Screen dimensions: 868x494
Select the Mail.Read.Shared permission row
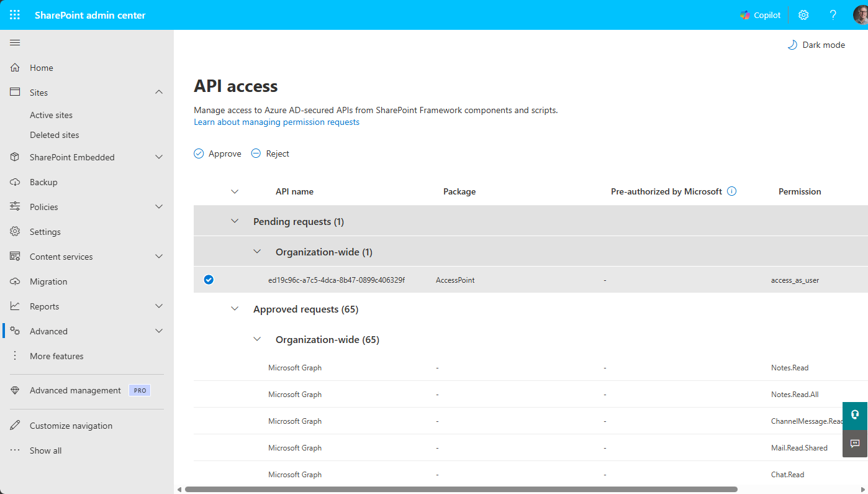click(531, 447)
